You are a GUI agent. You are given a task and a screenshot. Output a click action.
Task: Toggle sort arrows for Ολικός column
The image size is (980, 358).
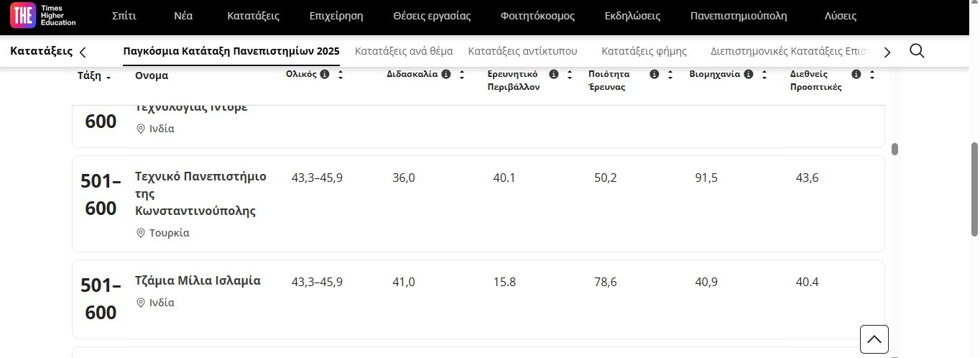(x=341, y=74)
